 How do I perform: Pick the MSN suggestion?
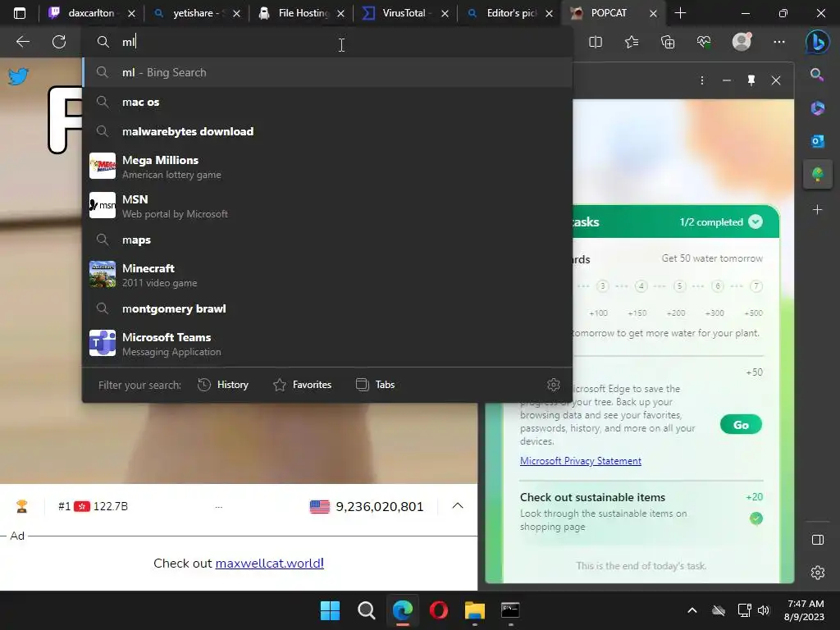327,206
